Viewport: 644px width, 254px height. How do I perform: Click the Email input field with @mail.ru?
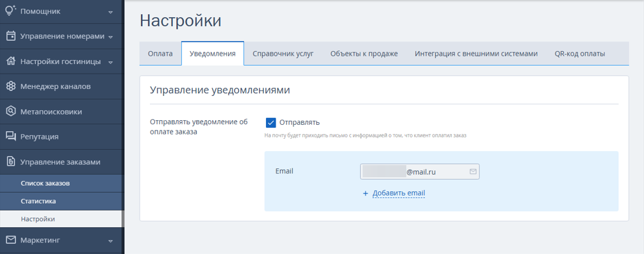[x=420, y=172]
